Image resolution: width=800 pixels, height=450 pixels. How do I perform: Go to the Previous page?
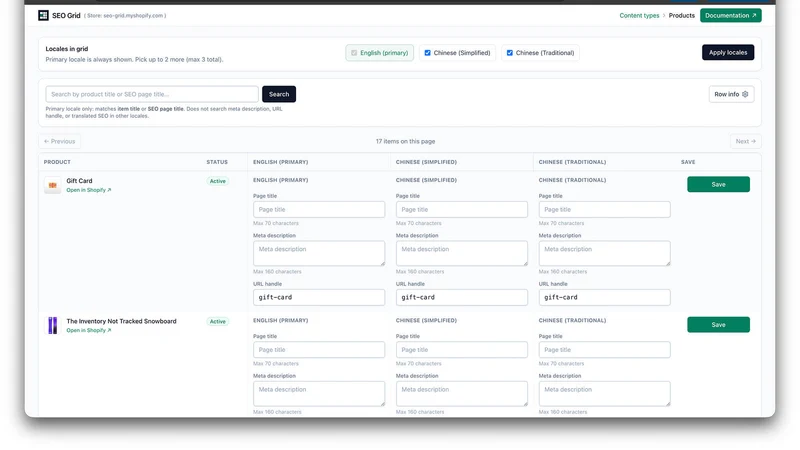click(59, 141)
